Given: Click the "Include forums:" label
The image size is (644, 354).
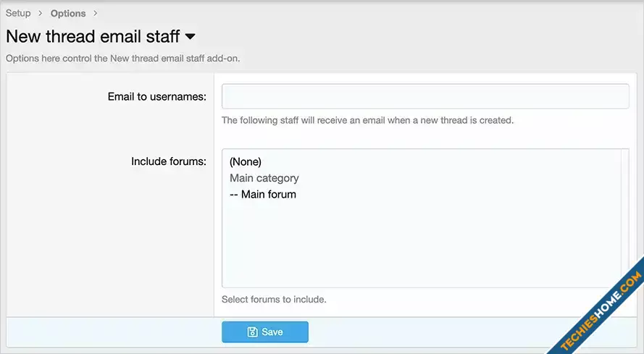Looking at the screenshot, I should point(169,161).
